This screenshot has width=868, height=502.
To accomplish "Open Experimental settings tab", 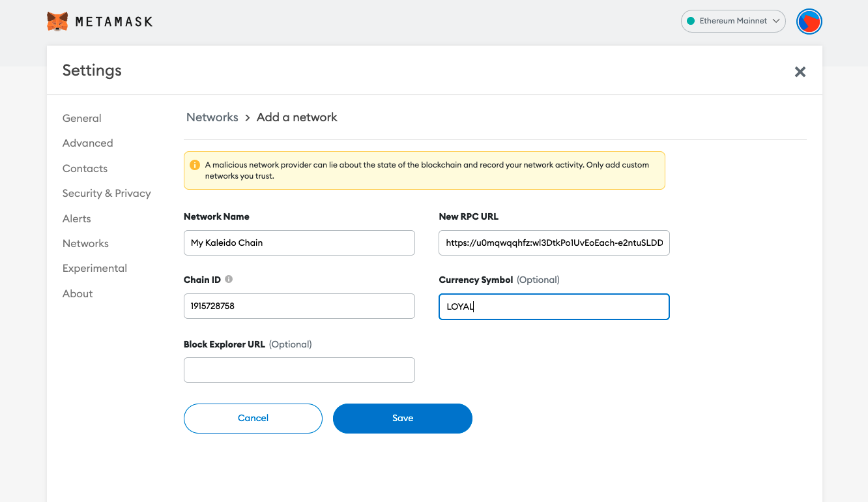I will 94,268.
